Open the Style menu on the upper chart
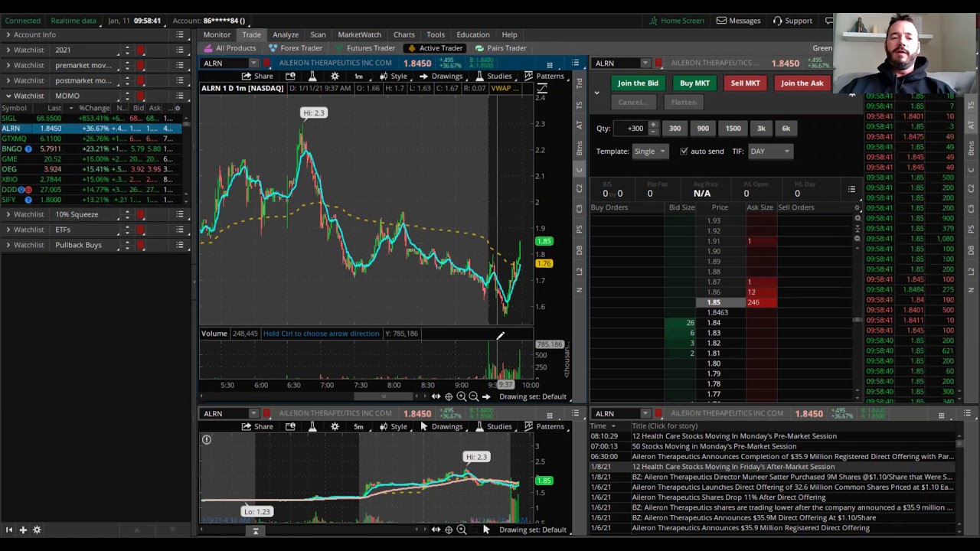 [393, 77]
